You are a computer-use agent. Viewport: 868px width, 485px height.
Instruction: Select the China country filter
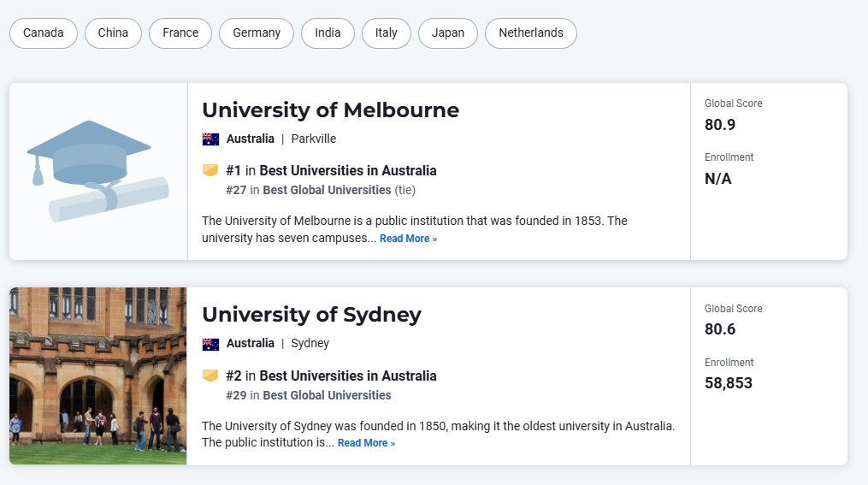(x=113, y=33)
